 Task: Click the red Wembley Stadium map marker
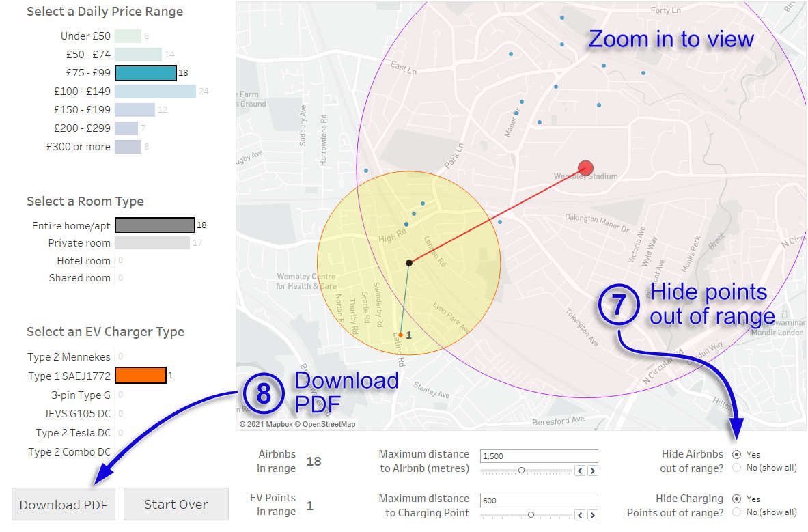tap(585, 167)
